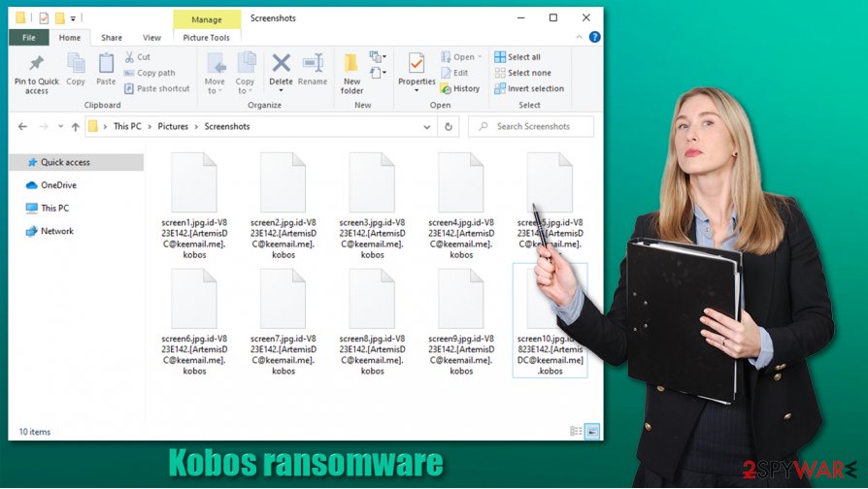Switch to the Share ribbon tab
Screen dimensions: 868x489
pyautogui.click(x=112, y=38)
